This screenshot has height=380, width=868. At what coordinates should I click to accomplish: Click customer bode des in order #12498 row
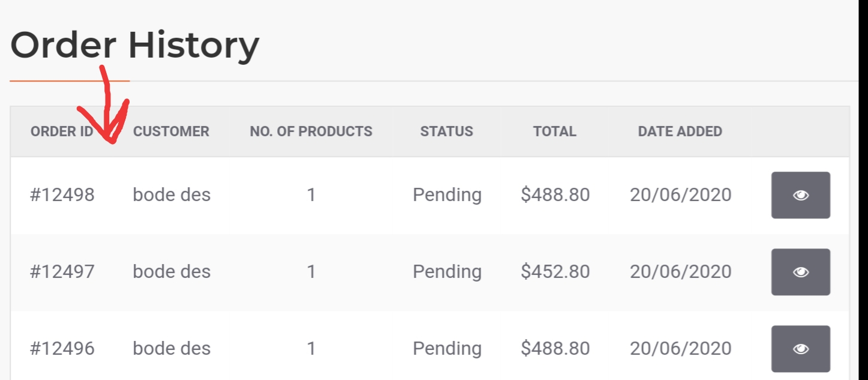coord(172,195)
